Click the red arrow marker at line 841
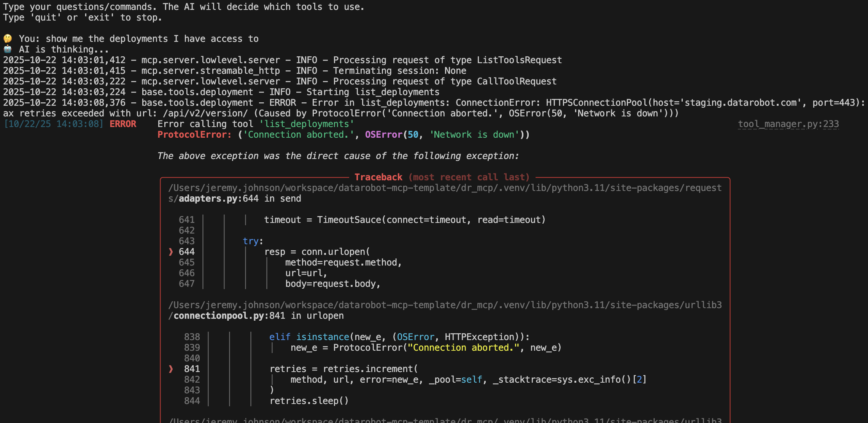 (x=171, y=369)
